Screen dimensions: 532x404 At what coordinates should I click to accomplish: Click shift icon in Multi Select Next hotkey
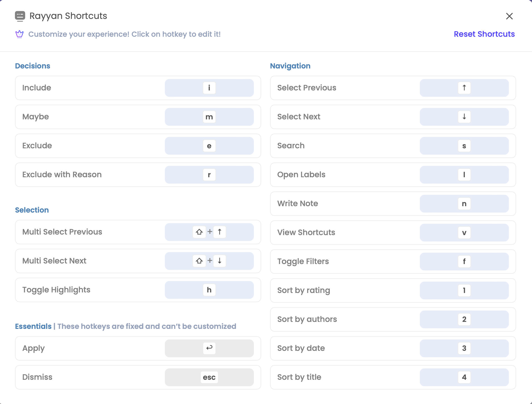(x=199, y=261)
